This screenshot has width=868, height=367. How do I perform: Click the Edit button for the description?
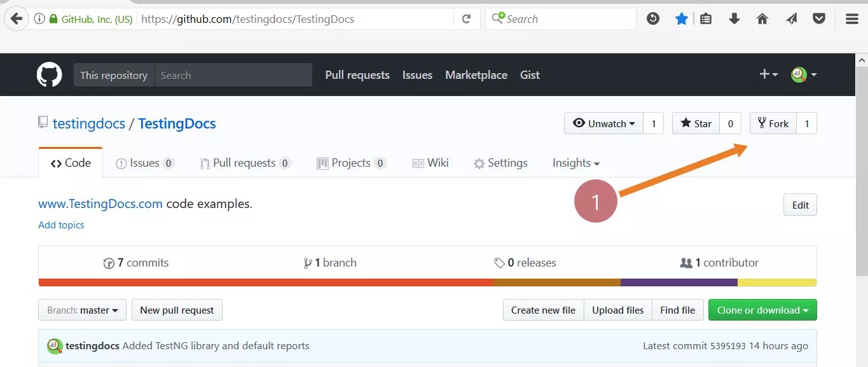(x=799, y=204)
